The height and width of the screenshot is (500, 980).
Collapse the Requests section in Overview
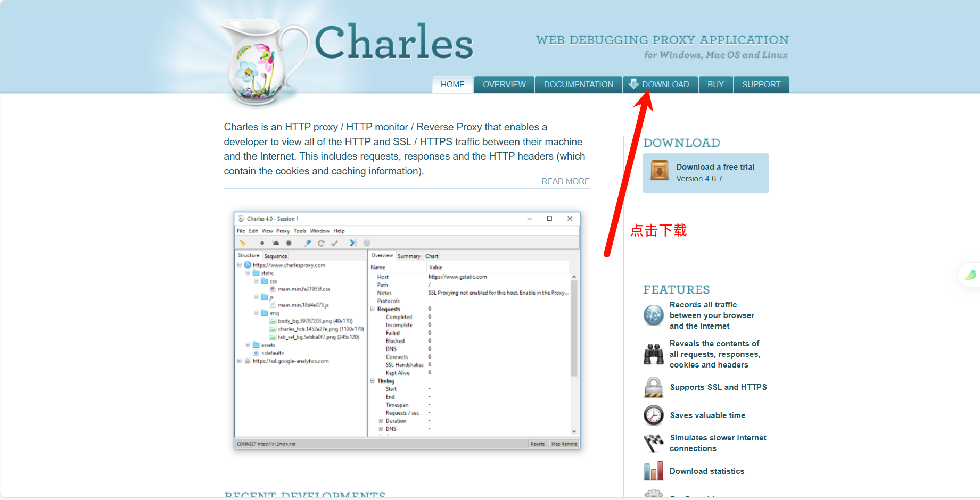point(372,309)
